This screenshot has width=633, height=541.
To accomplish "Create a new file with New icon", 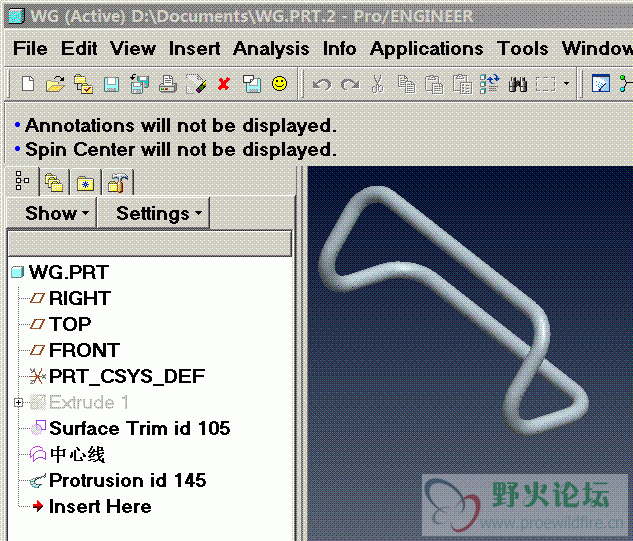I will click(27, 84).
